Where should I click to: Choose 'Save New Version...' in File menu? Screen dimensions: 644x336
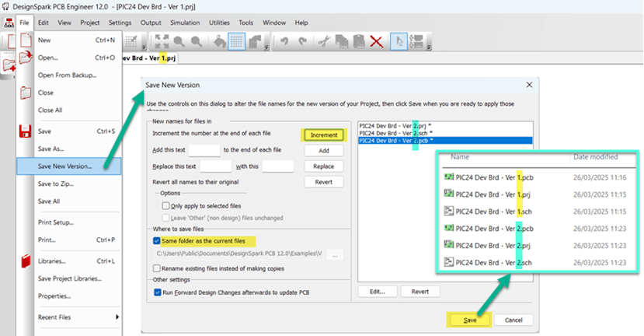(x=69, y=166)
